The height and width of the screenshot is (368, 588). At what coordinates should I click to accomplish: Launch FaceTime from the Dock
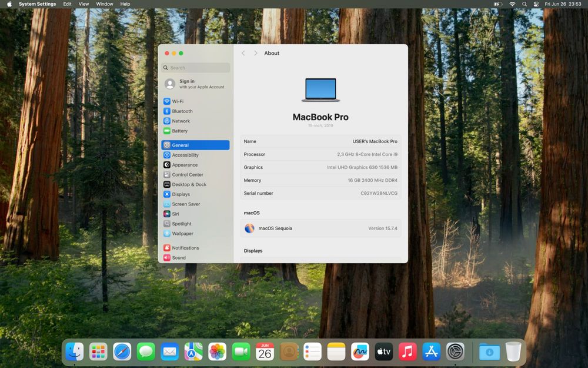tap(241, 352)
